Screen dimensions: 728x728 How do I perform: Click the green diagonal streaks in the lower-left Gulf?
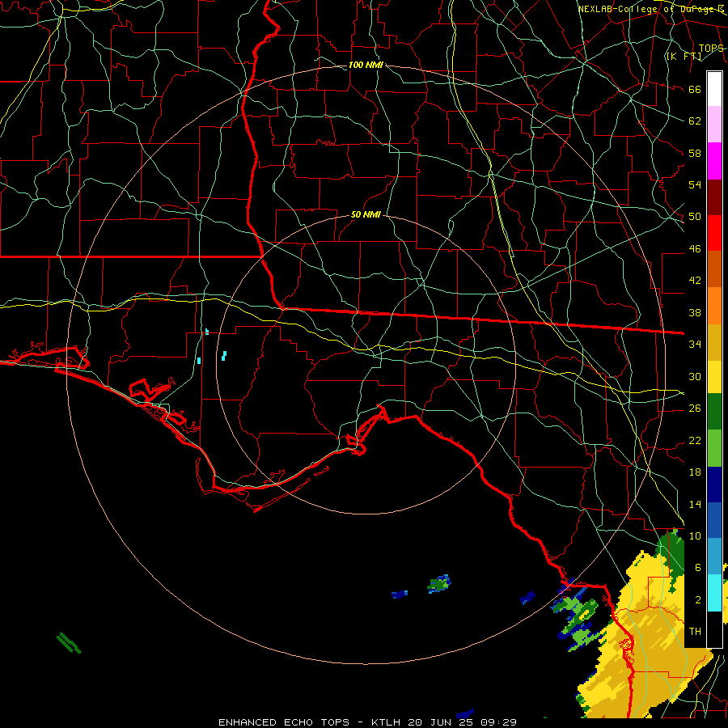(x=69, y=642)
